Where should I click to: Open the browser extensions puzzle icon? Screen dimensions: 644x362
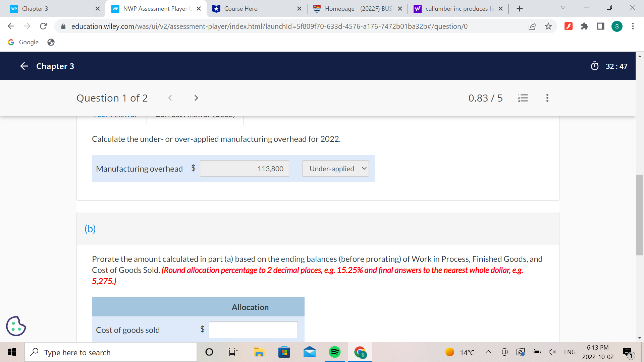pyautogui.click(x=585, y=26)
